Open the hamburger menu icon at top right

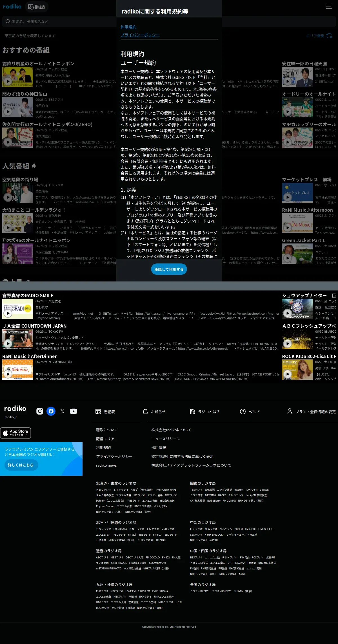pyautogui.click(x=329, y=6)
